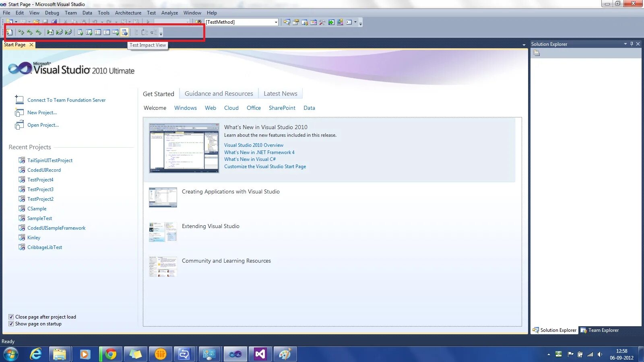The width and height of the screenshot is (644, 362).
Task: Toggle Show page on startup checkbox
Action: (x=11, y=324)
